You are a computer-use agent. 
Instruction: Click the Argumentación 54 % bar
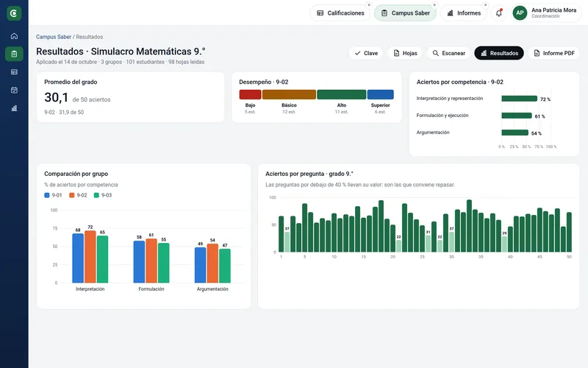pyautogui.click(x=515, y=132)
